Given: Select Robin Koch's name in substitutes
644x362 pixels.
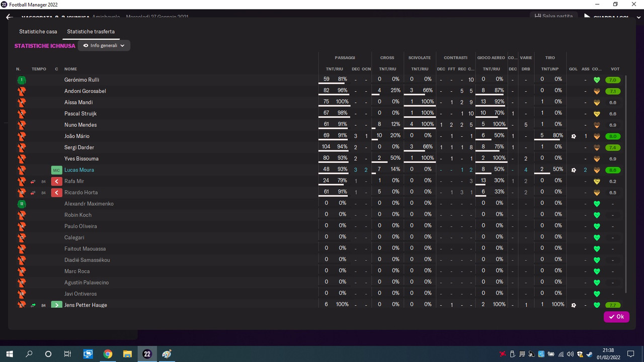Looking at the screenshot, I should [x=78, y=215].
